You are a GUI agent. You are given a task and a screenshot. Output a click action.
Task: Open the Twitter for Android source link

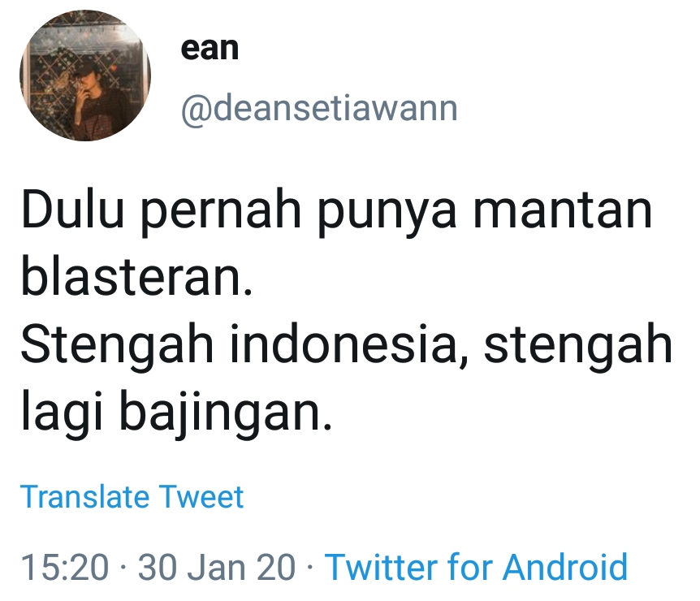coord(477,567)
